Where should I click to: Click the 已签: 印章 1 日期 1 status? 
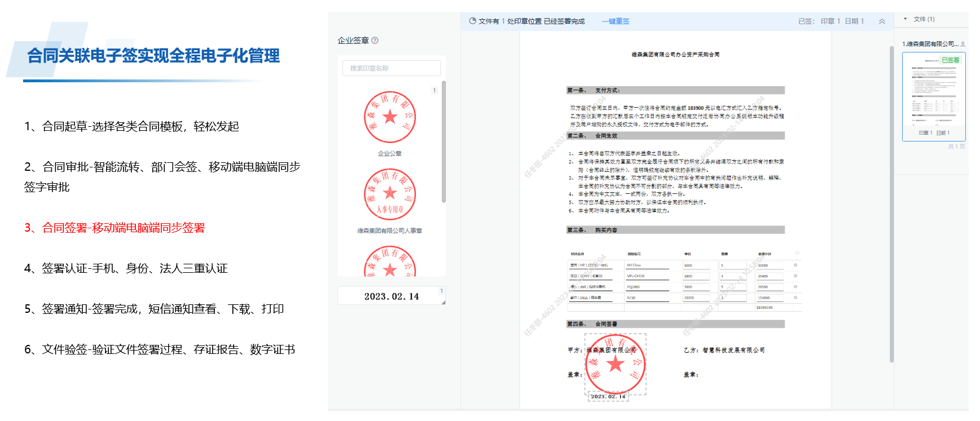tap(831, 21)
